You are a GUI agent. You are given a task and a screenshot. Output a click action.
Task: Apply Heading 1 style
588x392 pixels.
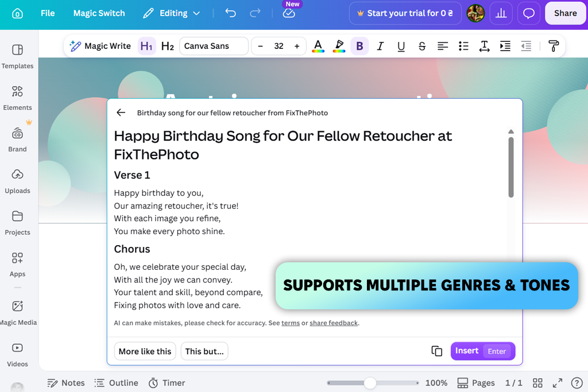pyautogui.click(x=146, y=46)
